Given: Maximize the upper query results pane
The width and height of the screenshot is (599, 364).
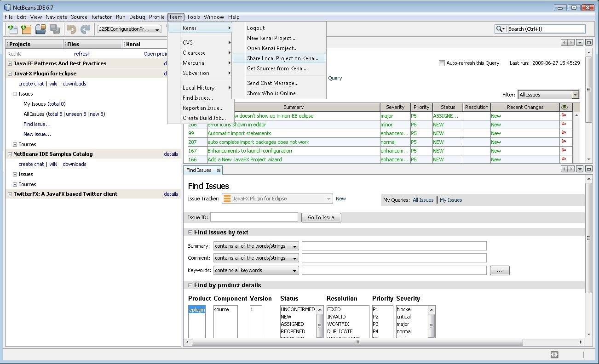Looking at the screenshot, I should (x=588, y=43).
